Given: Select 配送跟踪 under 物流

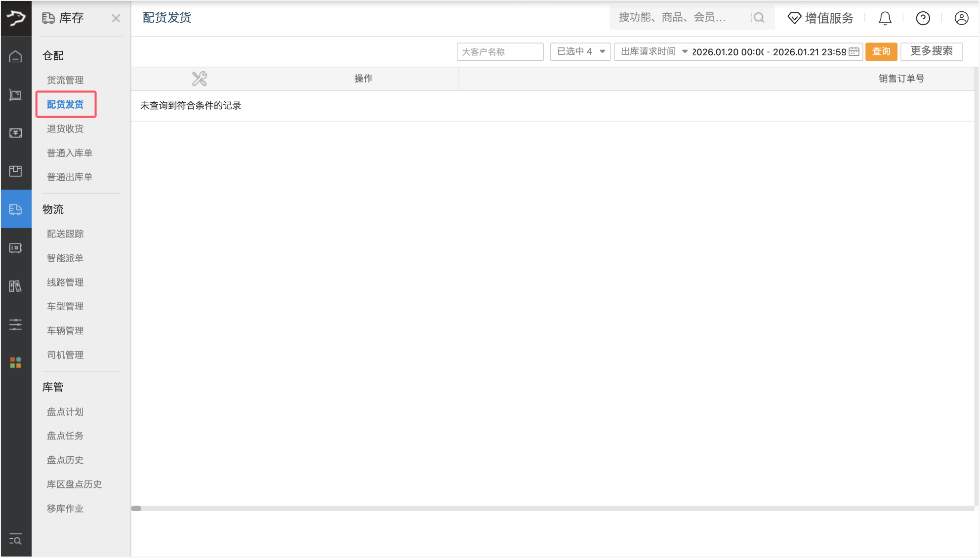Looking at the screenshot, I should point(65,234).
